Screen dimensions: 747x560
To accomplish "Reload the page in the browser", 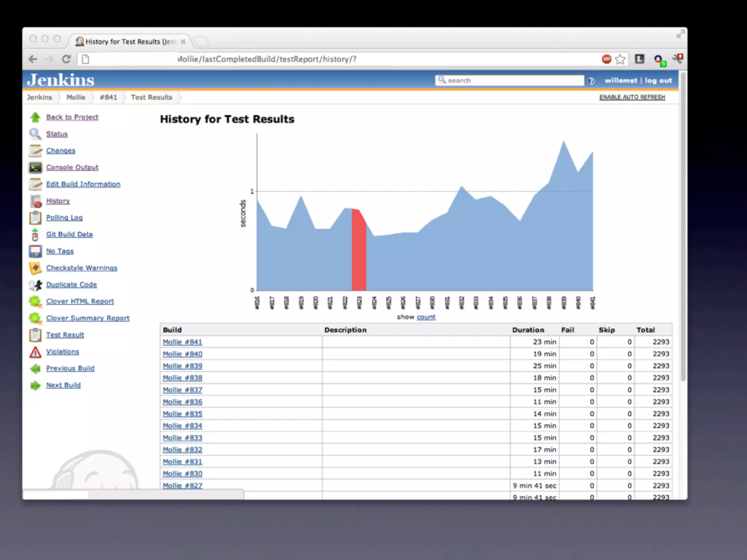I will pos(66,59).
